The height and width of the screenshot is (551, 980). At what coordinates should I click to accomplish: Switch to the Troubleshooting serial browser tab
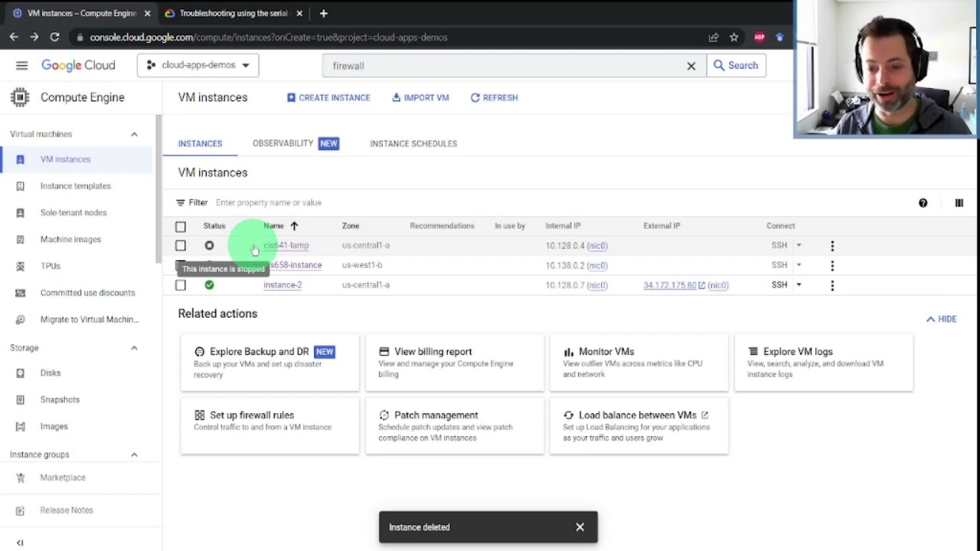(233, 13)
